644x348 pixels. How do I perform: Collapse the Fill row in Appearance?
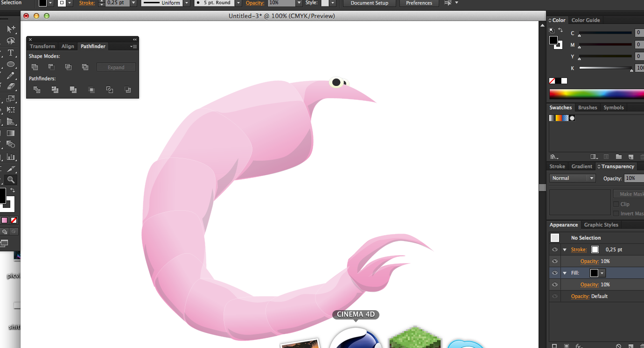coord(565,273)
